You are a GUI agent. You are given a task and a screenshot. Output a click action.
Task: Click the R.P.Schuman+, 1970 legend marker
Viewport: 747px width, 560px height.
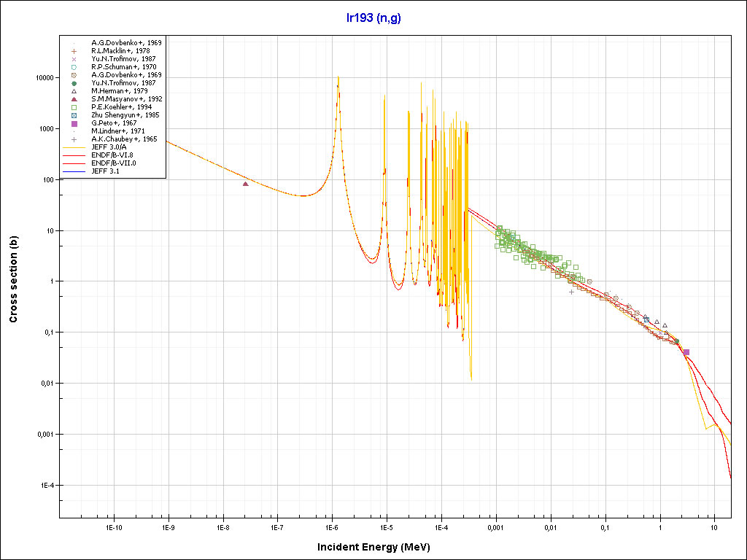coord(74,67)
